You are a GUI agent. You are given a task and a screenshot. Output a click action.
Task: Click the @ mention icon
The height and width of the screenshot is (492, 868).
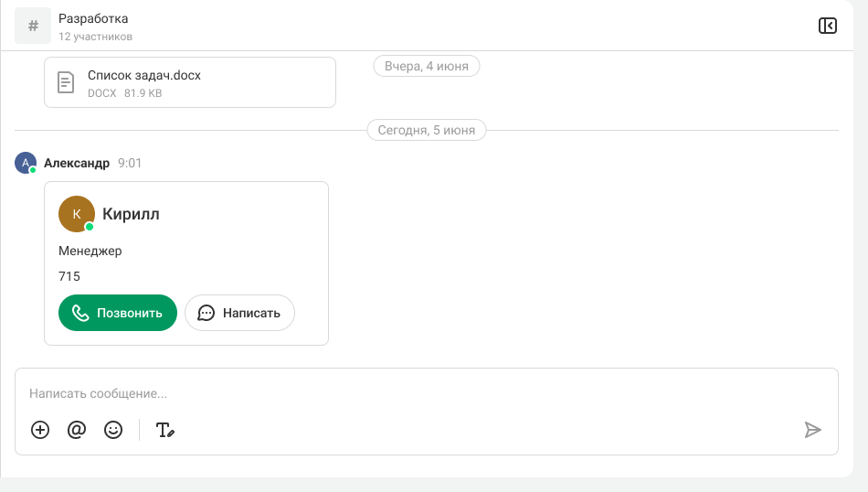coord(77,430)
